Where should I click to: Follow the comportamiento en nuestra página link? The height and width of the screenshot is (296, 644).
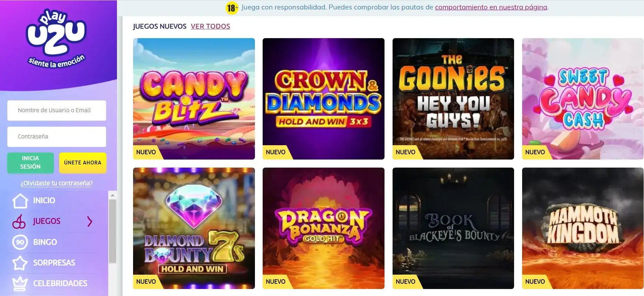[491, 7]
